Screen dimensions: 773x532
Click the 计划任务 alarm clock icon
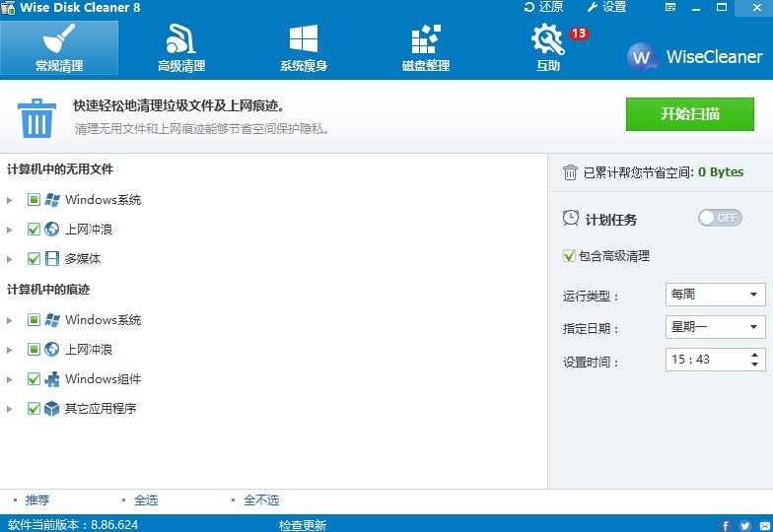point(571,218)
